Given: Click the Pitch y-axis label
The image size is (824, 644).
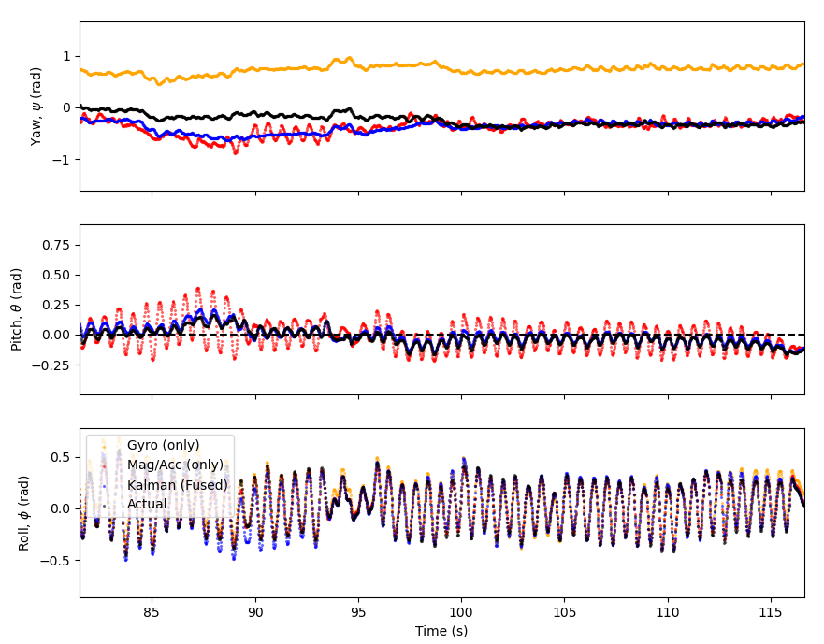Looking at the screenshot, I should tap(16, 308).
